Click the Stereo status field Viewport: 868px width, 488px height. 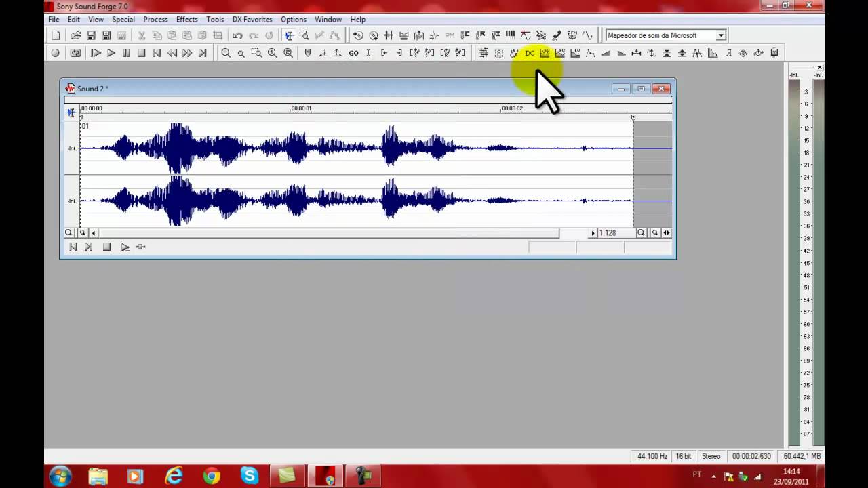pyautogui.click(x=711, y=456)
